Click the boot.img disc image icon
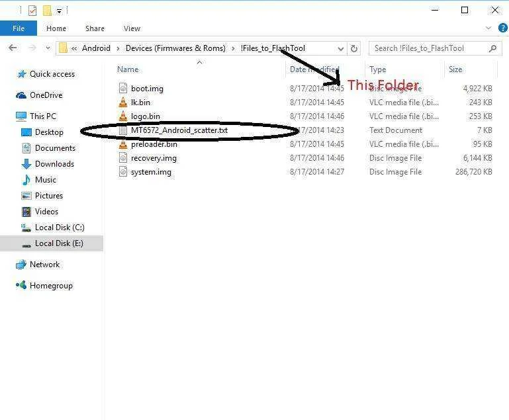 123,88
